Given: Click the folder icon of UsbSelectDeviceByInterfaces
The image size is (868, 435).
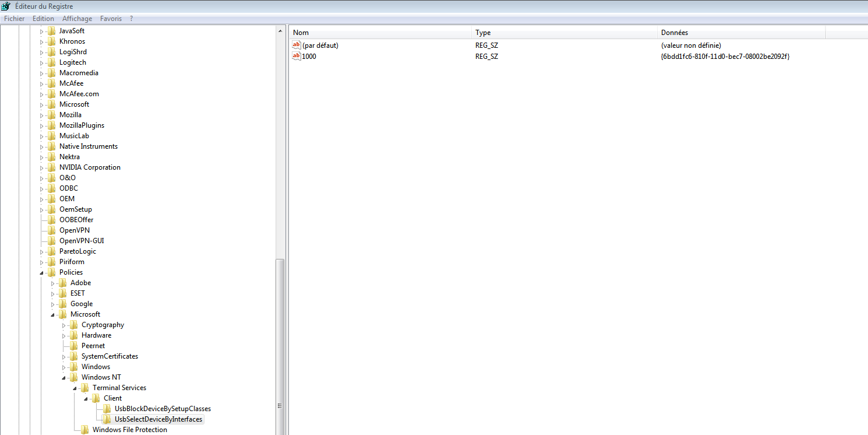Looking at the screenshot, I should [x=108, y=419].
